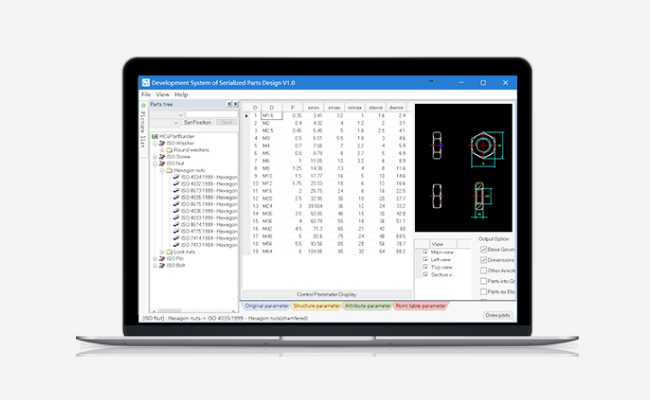The height and width of the screenshot is (400, 650).
Task: Enable the Parts into Group option
Action: [x=483, y=281]
